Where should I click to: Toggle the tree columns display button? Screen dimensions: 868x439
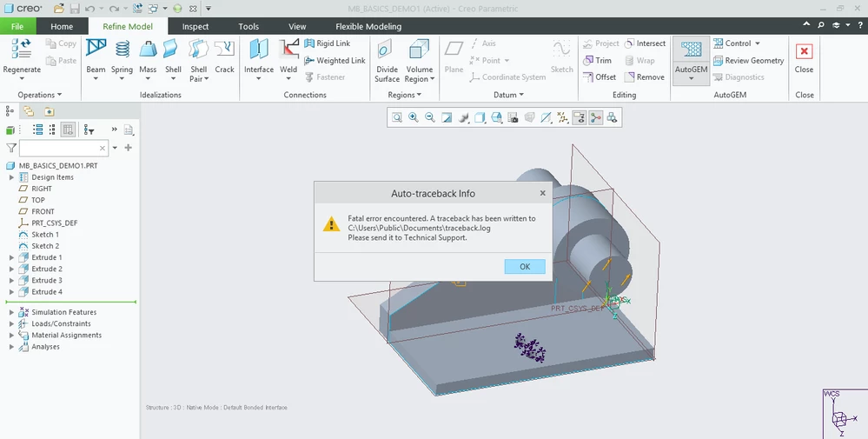tap(68, 130)
